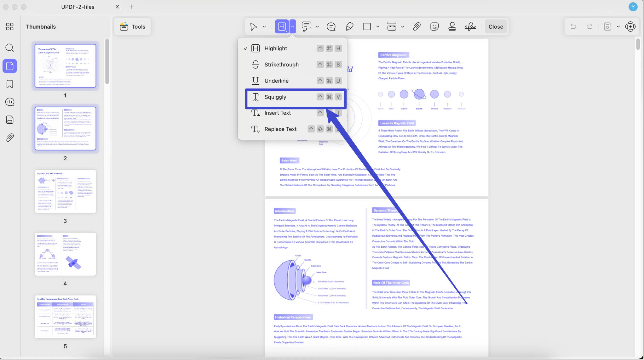Viewport: 644px width, 360px height.
Task: Select the sticky note comment tool
Action: 331,27
